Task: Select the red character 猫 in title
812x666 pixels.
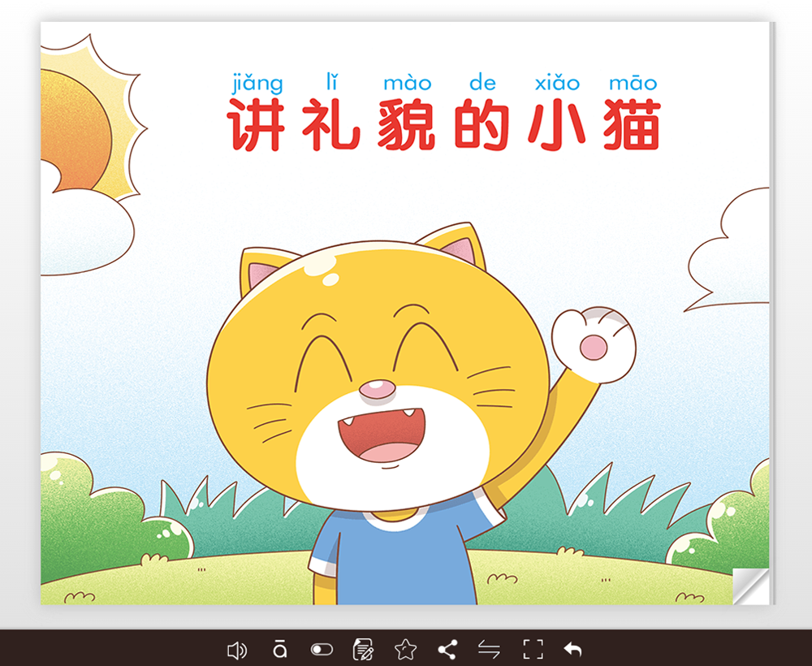Action: click(x=632, y=126)
